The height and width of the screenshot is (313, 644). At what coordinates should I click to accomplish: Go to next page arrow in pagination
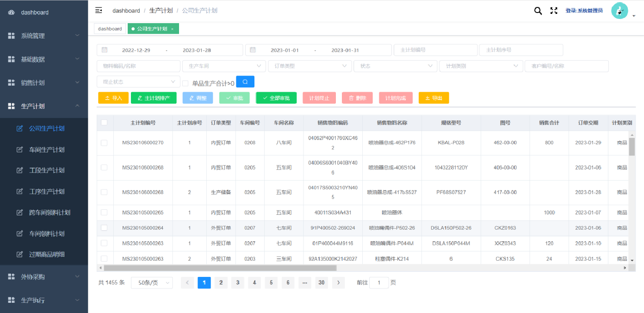(338, 282)
